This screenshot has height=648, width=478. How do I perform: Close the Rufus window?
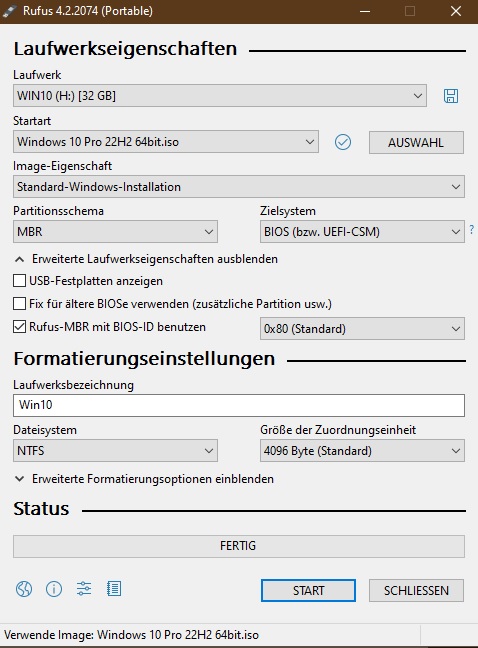(456, 11)
